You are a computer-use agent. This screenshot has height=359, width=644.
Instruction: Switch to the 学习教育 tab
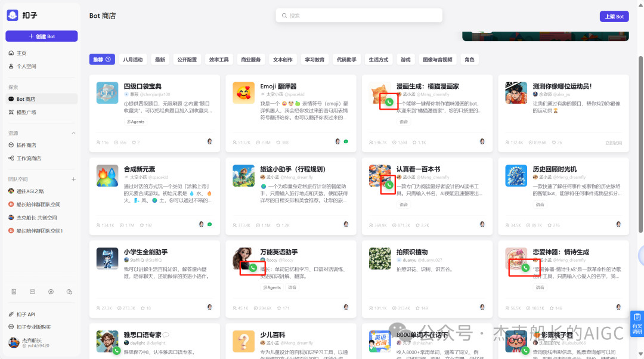(315, 60)
